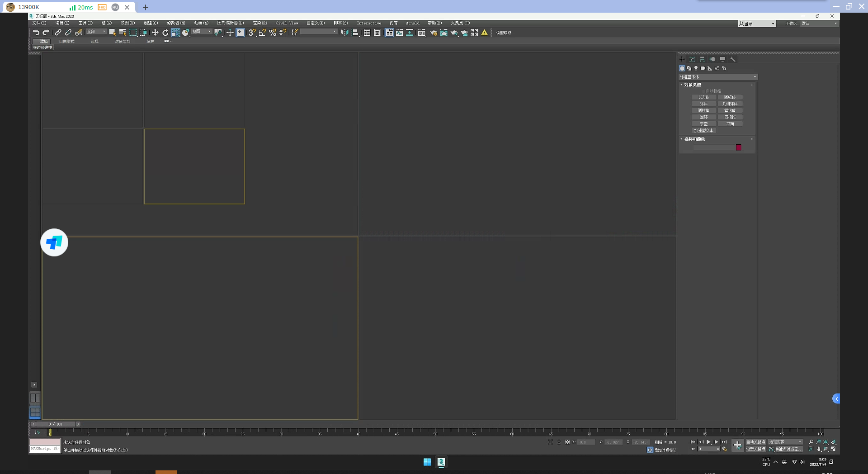Click the Redo arrow icon
Image resolution: width=868 pixels, height=474 pixels.
pos(46,33)
